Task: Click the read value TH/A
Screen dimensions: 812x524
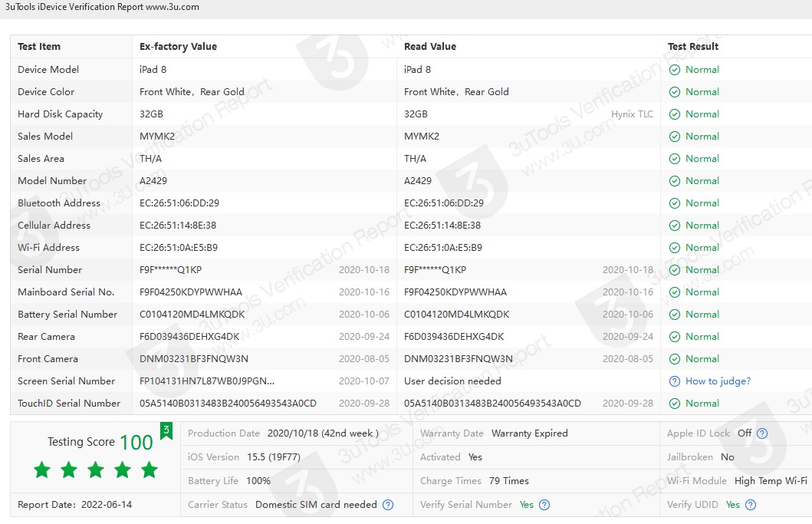Action: (x=416, y=159)
